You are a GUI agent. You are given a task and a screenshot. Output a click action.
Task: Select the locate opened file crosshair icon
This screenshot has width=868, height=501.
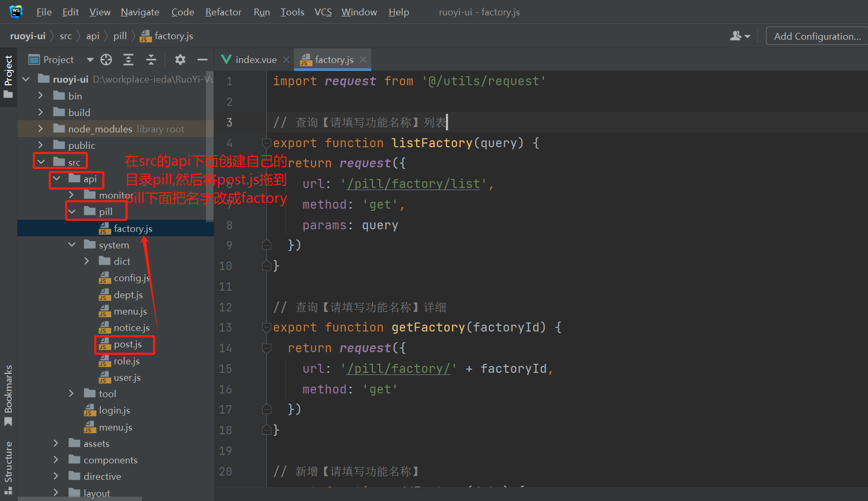[106, 60]
